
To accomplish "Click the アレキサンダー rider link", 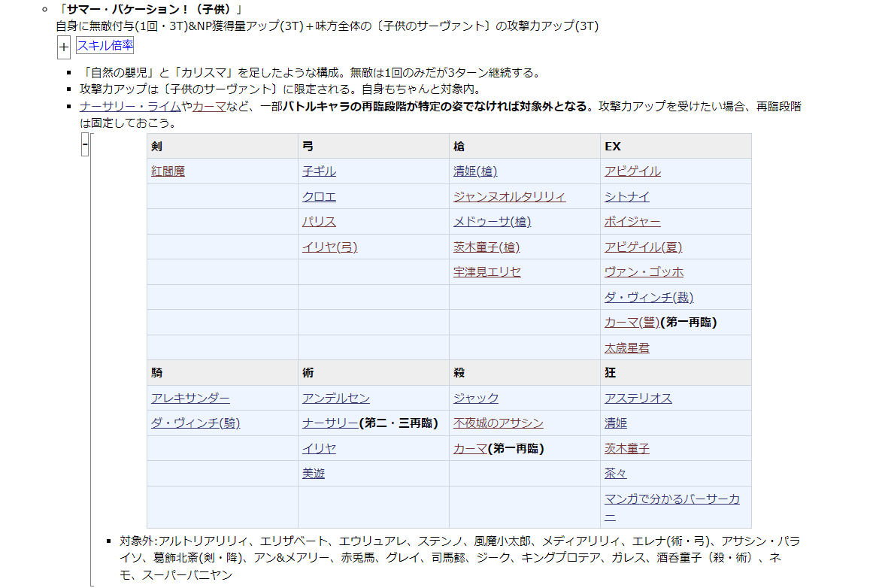I will 190,399.
